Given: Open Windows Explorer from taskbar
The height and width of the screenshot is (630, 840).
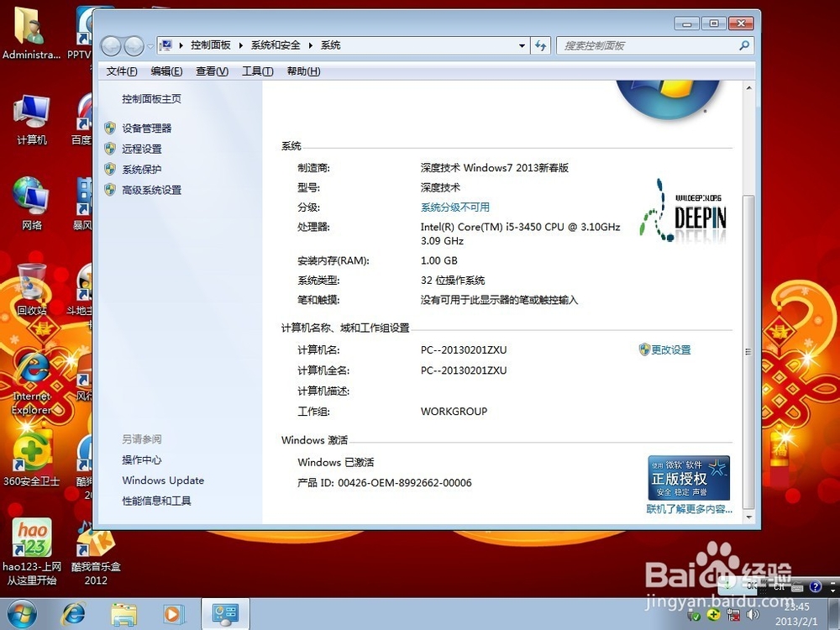Looking at the screenshot, I should [x=123, y=615].
